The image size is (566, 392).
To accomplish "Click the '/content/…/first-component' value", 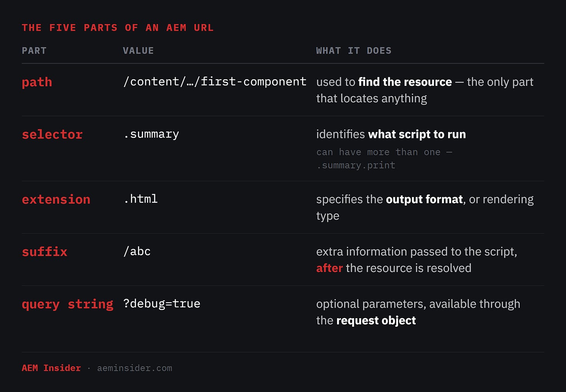I will [x=215, y=82].
